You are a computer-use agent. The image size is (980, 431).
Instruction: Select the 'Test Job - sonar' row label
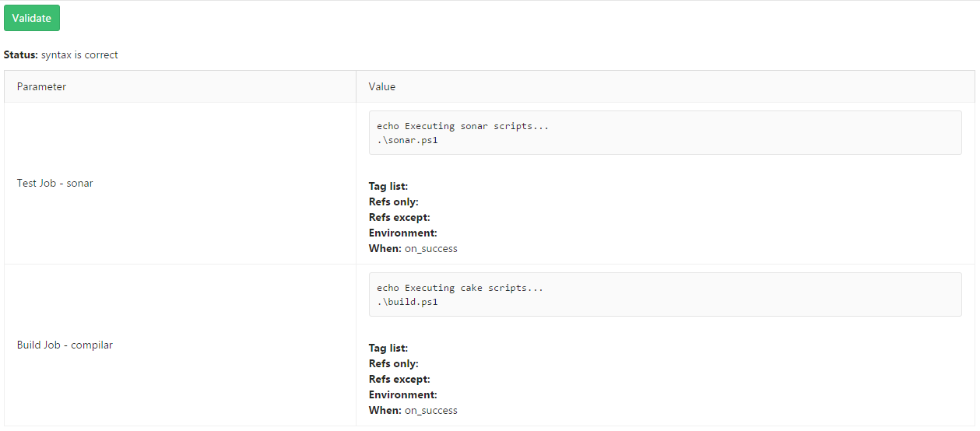point(55,183)
